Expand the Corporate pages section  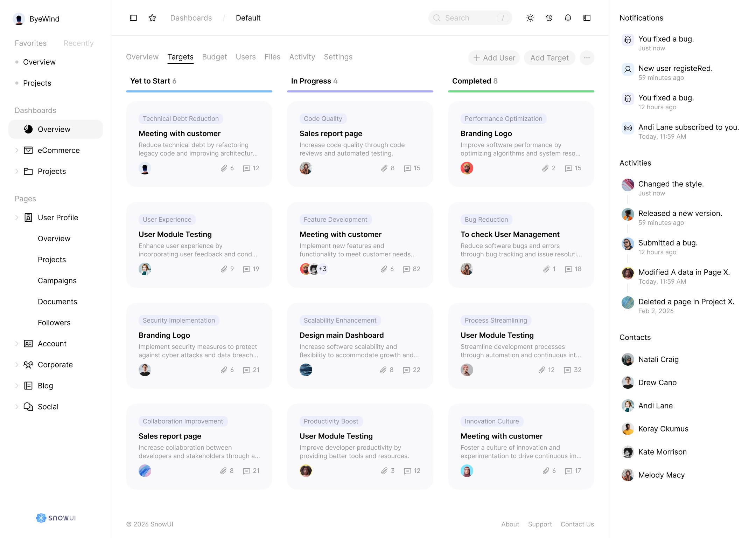coord(17,365)
